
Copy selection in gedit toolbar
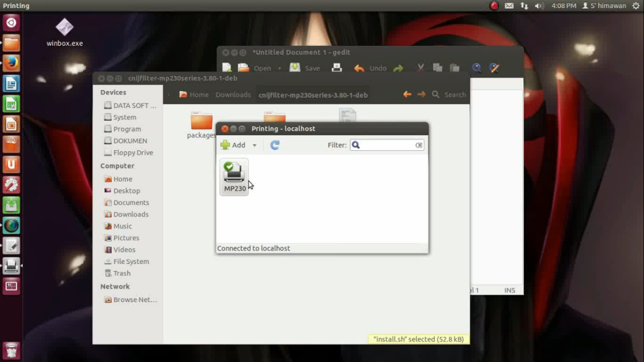point(438,68)
